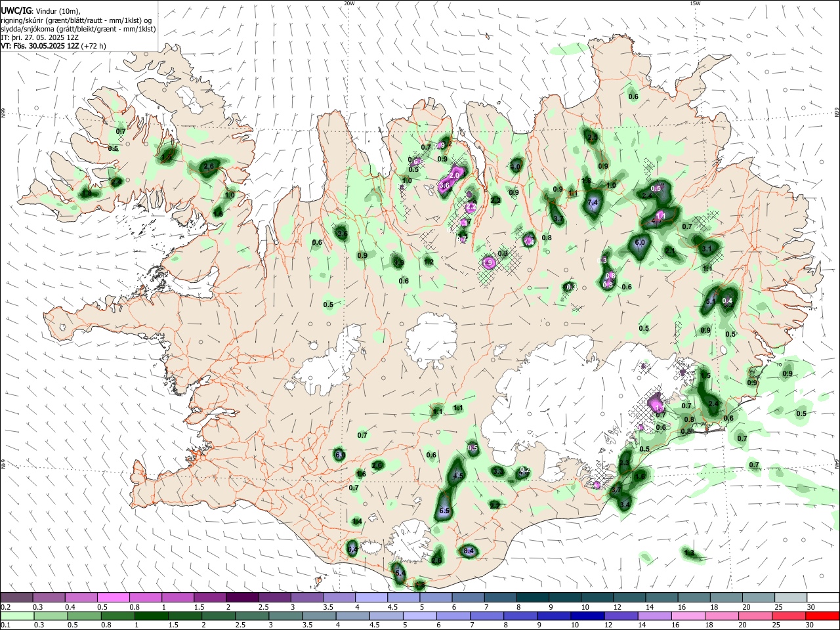Click upper legend swatch between 0.2 and 0.3
Viewport: 840px width, 630px height.
pyautogui.click(x=16, y=598)
